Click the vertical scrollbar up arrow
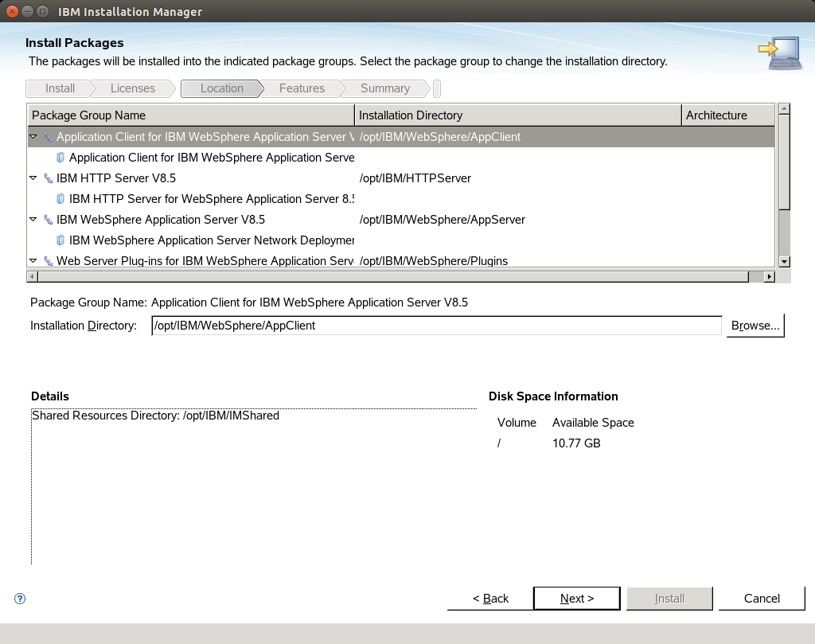The height and width of the screenshot is (644, 815). pyautogui.click(x=784, y=108)
